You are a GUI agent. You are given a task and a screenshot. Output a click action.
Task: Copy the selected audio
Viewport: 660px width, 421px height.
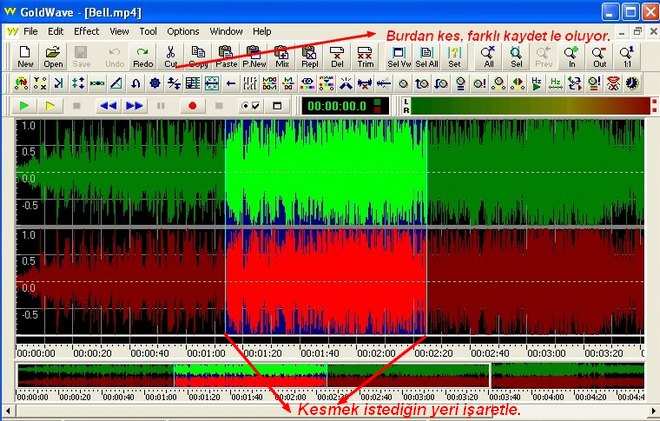[198, 57]
